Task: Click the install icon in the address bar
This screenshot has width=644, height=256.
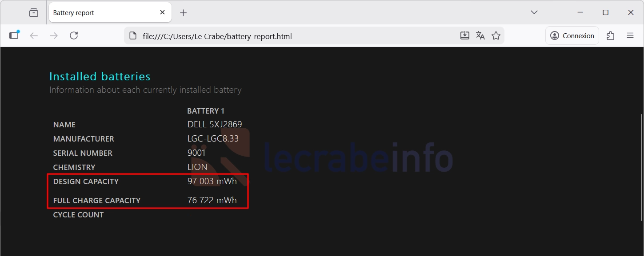Action: 464,36
